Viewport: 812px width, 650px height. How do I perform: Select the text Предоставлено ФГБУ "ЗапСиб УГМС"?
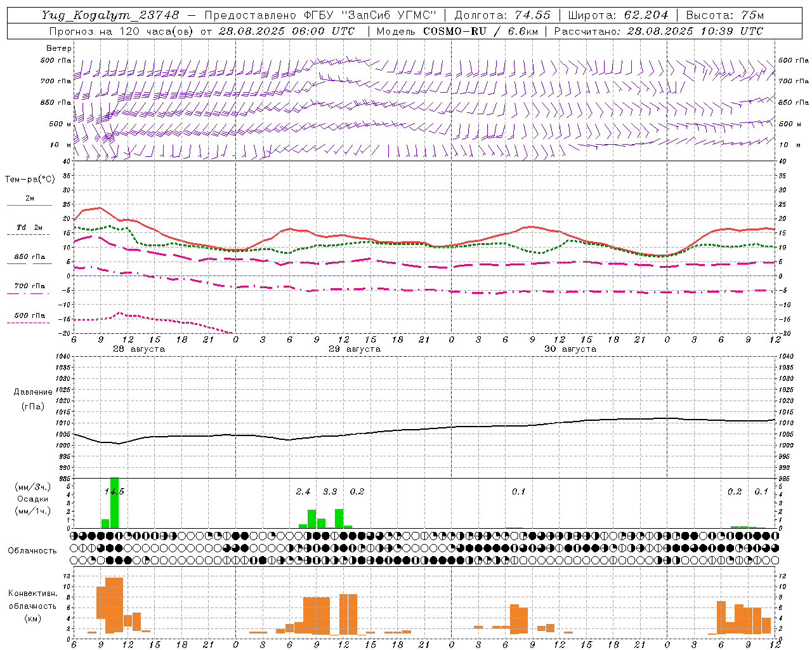point(320,15)
